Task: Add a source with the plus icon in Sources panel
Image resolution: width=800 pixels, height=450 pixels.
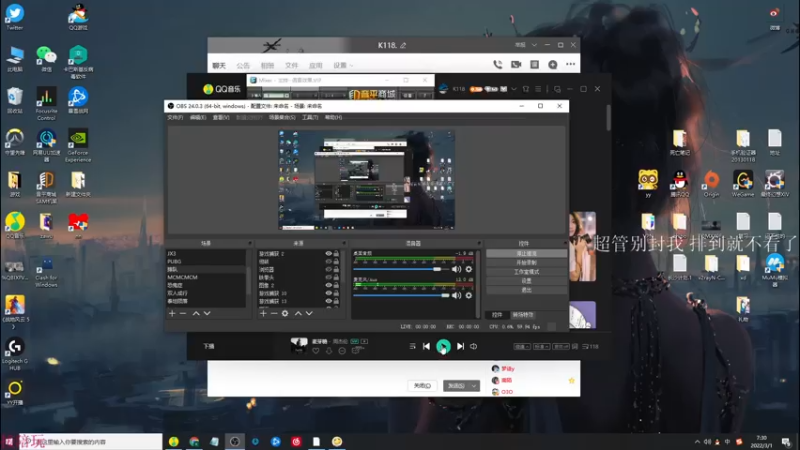Action: 263,313
